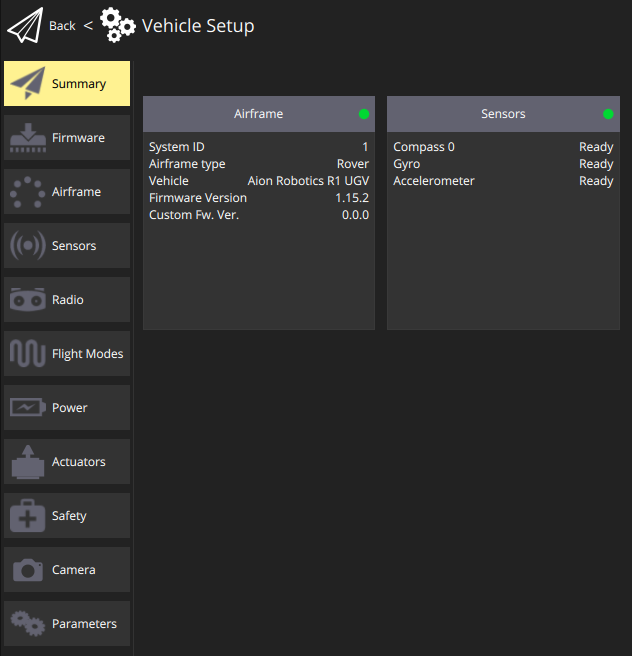
Task: Click the 1.15.2 firmware version value
Action: 352,198
